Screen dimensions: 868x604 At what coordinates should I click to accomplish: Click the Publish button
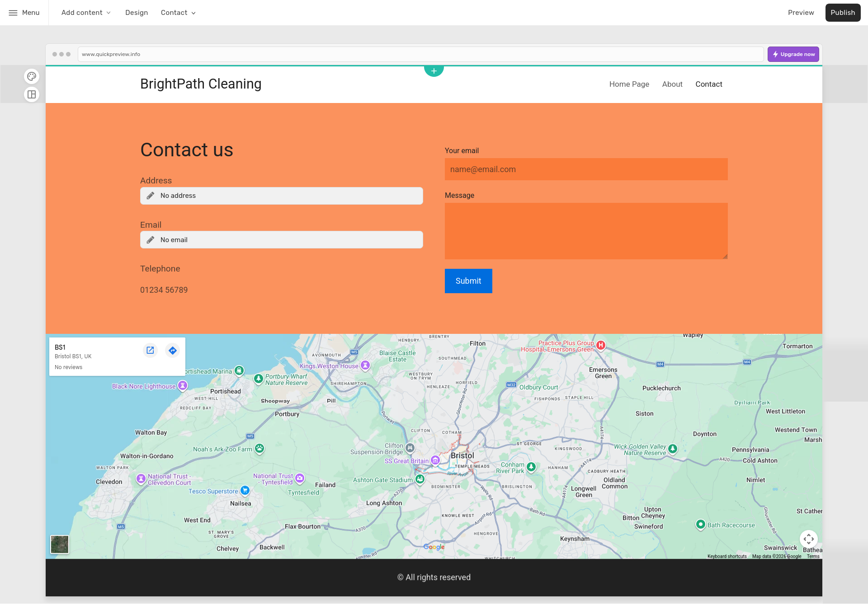click(x=843, y=13)
